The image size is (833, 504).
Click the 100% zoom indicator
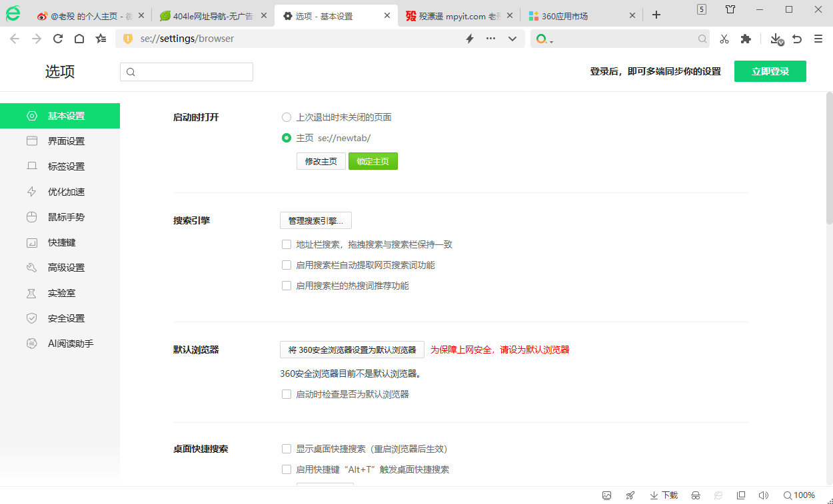[799, 495]
